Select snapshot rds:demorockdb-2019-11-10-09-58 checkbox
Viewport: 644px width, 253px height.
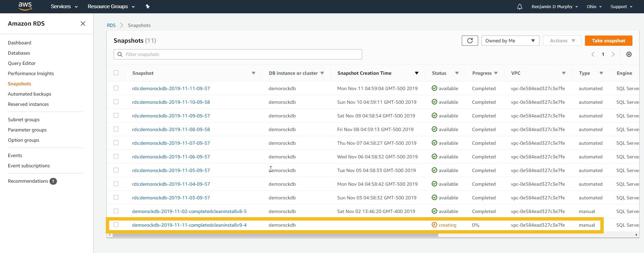pos(116,102)
